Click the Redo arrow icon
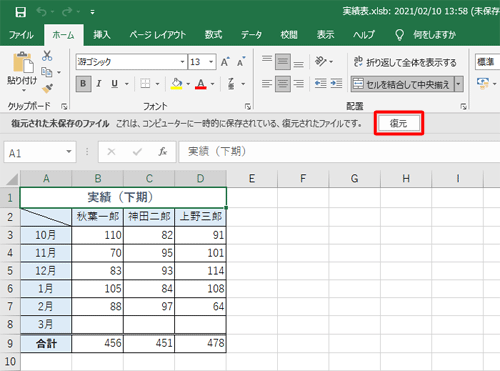The height and width of the screenshot is (371, 500). pyautogui.click(x=67, y=12)
